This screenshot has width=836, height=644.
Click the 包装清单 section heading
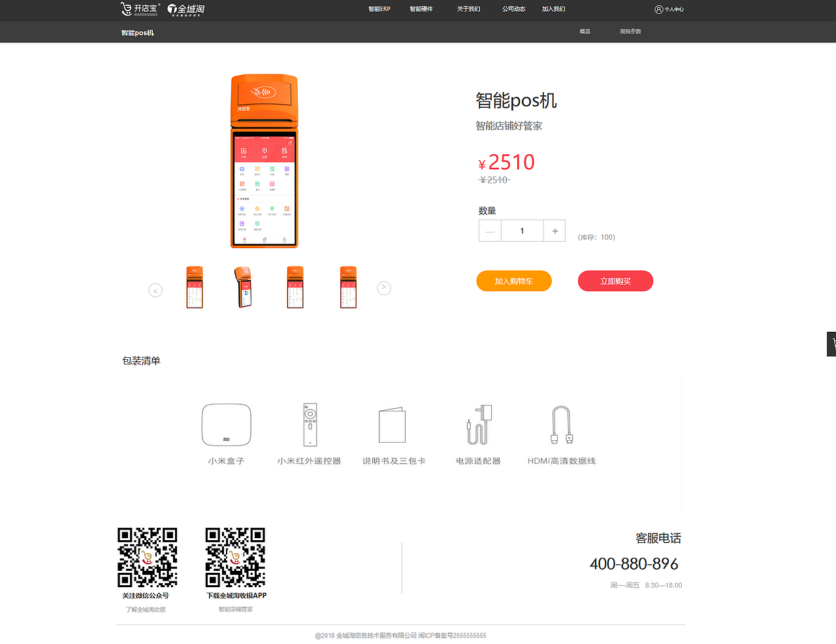(141, 361)
